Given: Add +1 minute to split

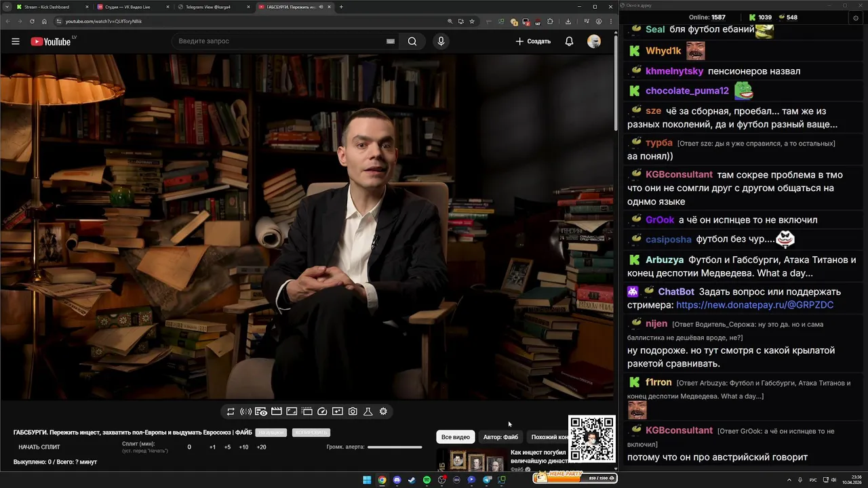Looking at the screenshot, I should point(212,447).
